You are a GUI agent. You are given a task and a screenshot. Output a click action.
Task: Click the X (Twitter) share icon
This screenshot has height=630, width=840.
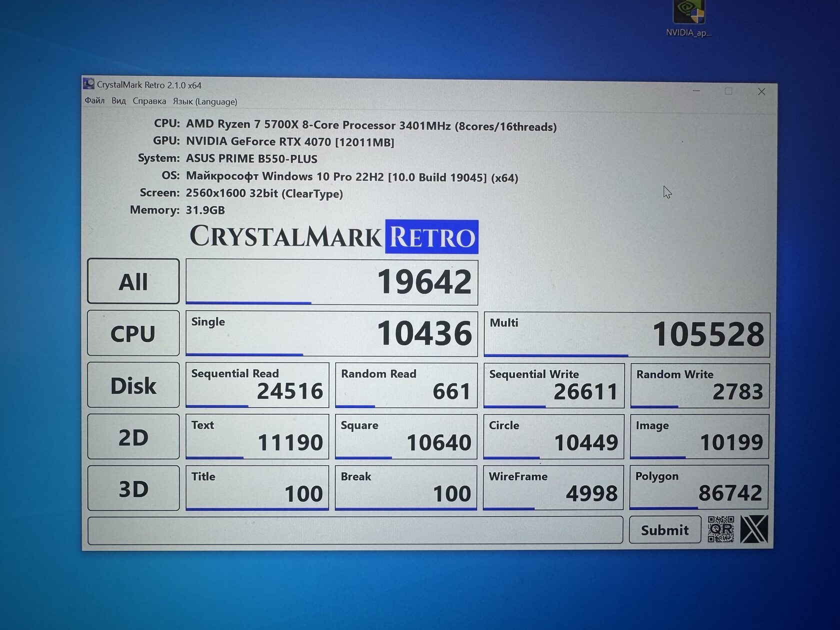[x=753, y=529]
